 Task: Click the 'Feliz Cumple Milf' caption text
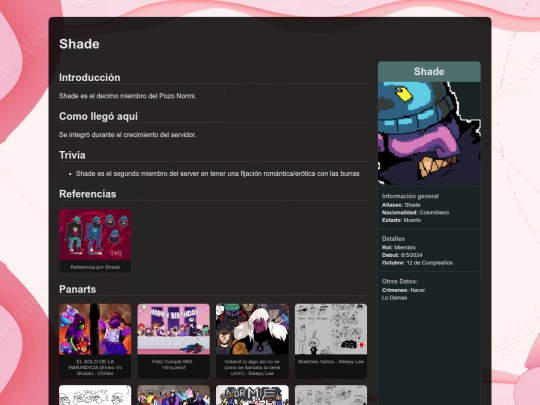[x=174, y=364]
